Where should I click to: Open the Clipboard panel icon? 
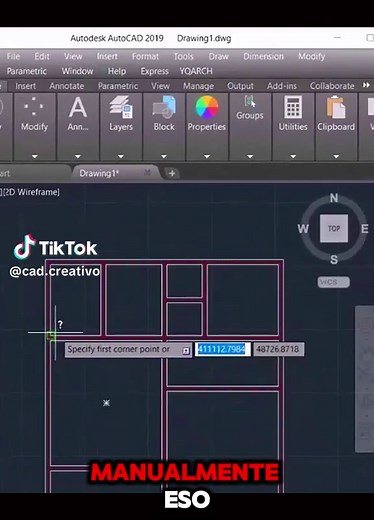[335, 107]
